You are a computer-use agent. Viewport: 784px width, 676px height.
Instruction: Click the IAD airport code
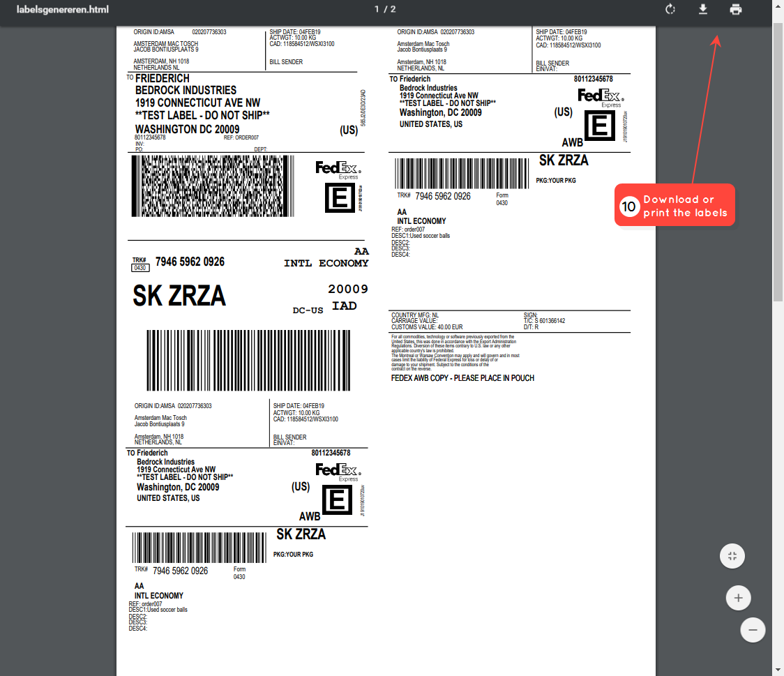click(345, 306)
